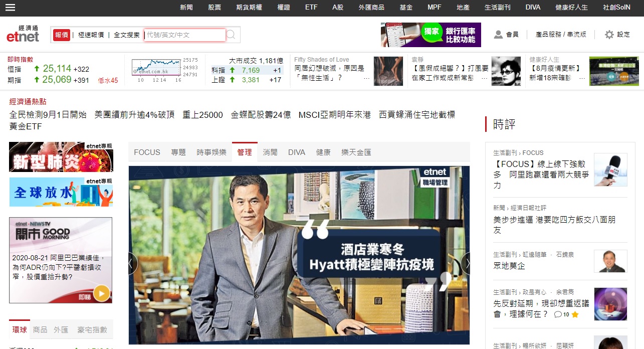Switch to the 時事娛樂 feature tab
The image size is (644, 349).
pos(211,152)
